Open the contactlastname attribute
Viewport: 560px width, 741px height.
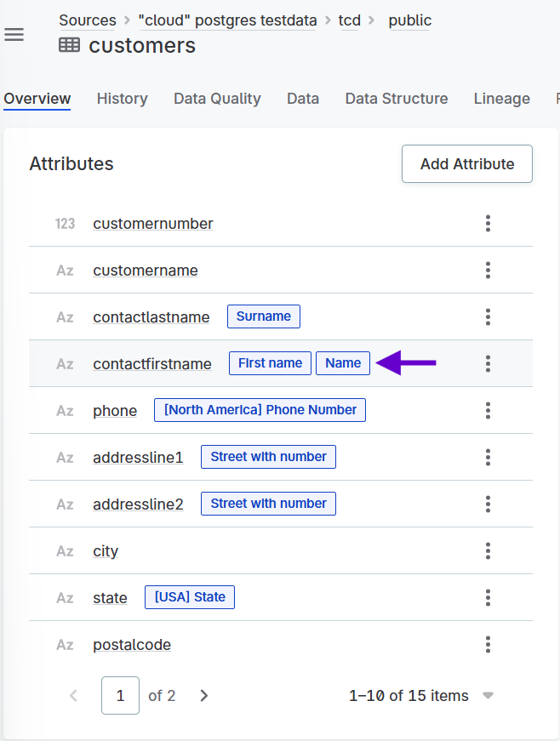(151, 316)
